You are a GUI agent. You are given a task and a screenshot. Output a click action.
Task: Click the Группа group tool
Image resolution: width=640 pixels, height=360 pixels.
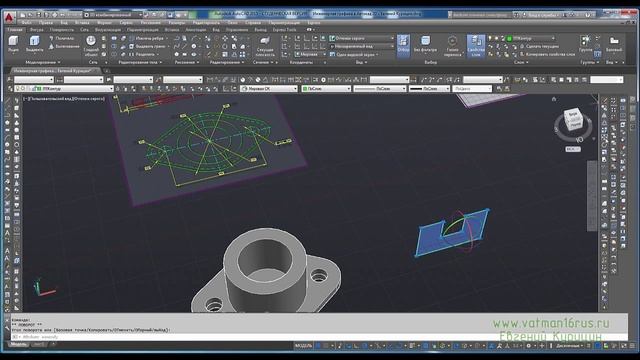coord(585,44)
